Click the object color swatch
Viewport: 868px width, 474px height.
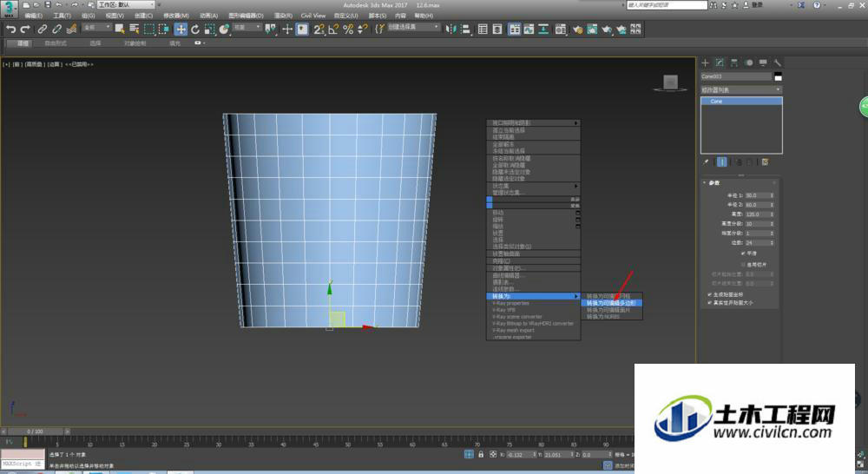tap(779, 76)
